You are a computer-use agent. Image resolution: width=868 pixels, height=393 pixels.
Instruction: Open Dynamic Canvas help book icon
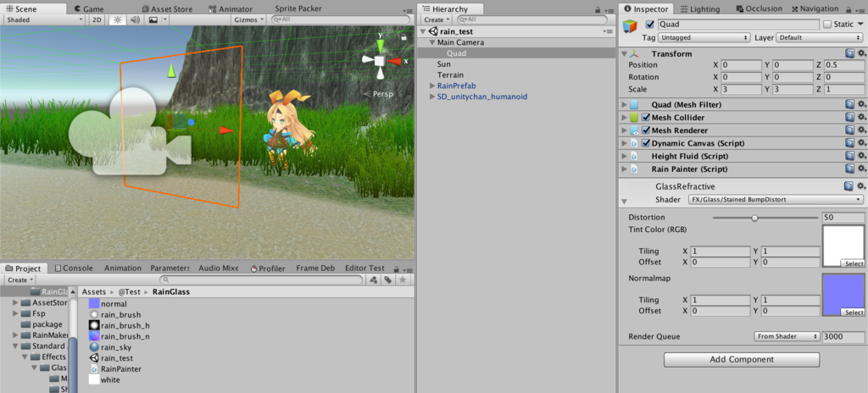click(x=849, y=143)
